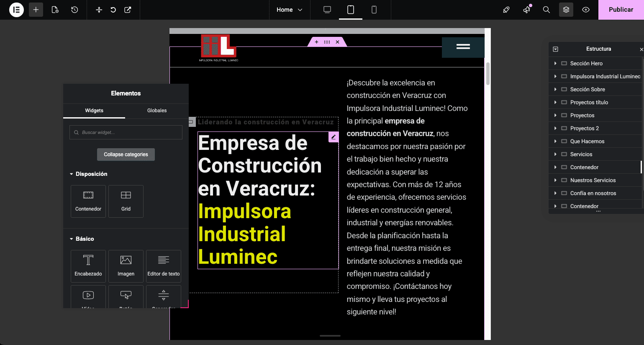
Task: Click the Publicar button
Action: click(621, 10)
